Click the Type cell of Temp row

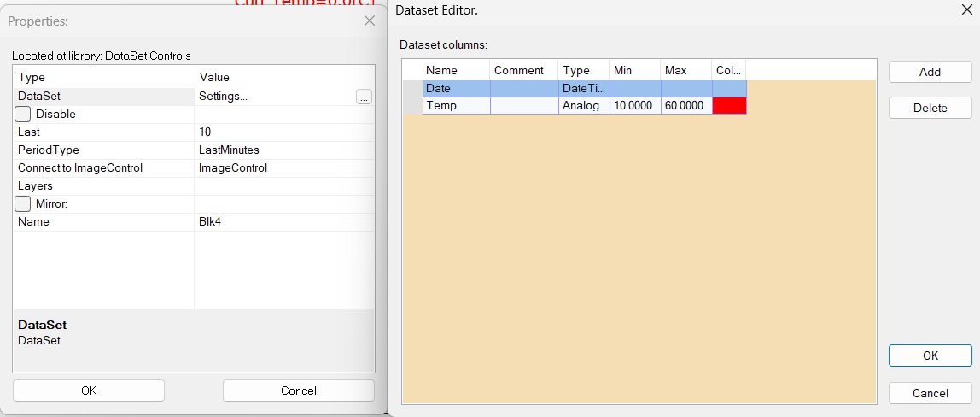[583, 106]
